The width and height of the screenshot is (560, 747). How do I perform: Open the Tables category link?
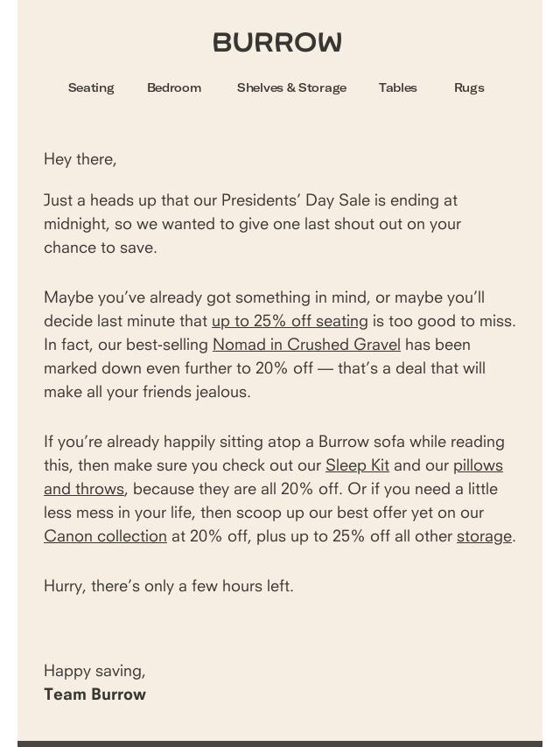398,87
